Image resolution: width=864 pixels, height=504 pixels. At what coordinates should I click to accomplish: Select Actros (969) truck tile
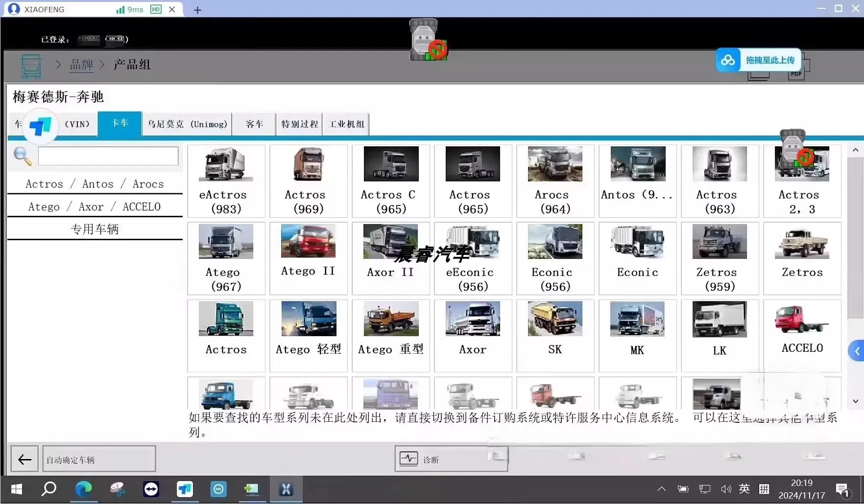(309, 181)
